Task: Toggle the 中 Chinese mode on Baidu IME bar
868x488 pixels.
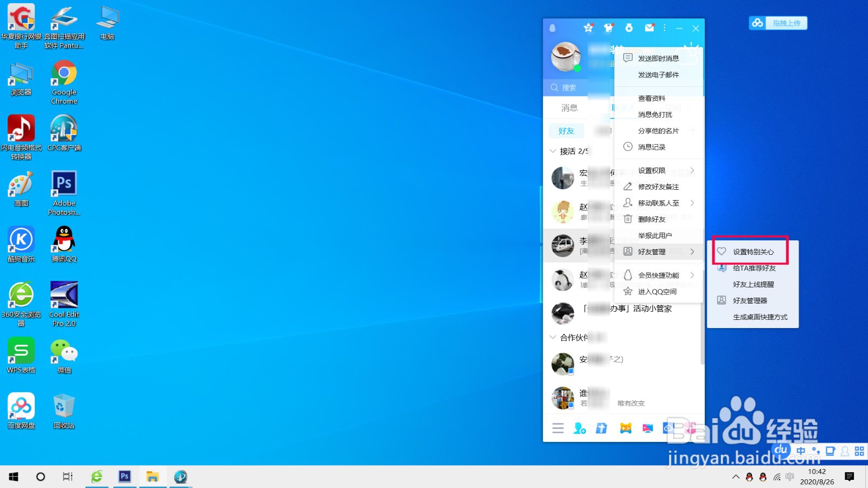Action: (x=801, y=451)
